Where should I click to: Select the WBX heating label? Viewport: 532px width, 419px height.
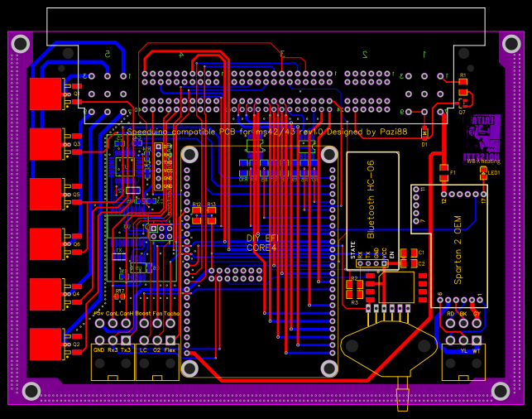pyautogui.click(x=483, y=161)
